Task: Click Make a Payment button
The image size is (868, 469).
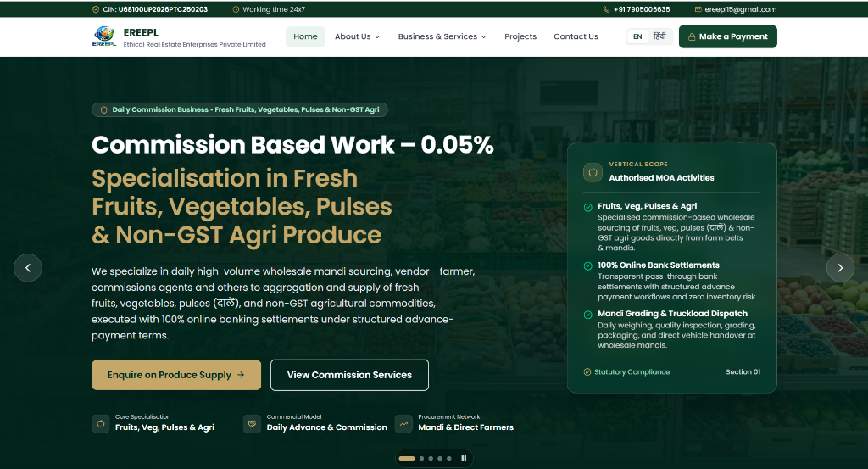Action: pyautogui.click(x=728, y=36)
